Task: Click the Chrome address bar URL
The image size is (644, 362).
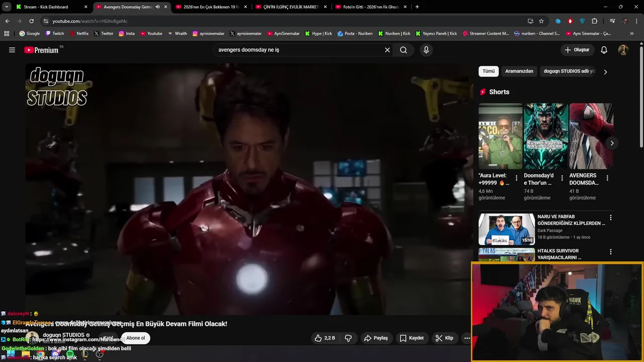Action: pos(90,21)
